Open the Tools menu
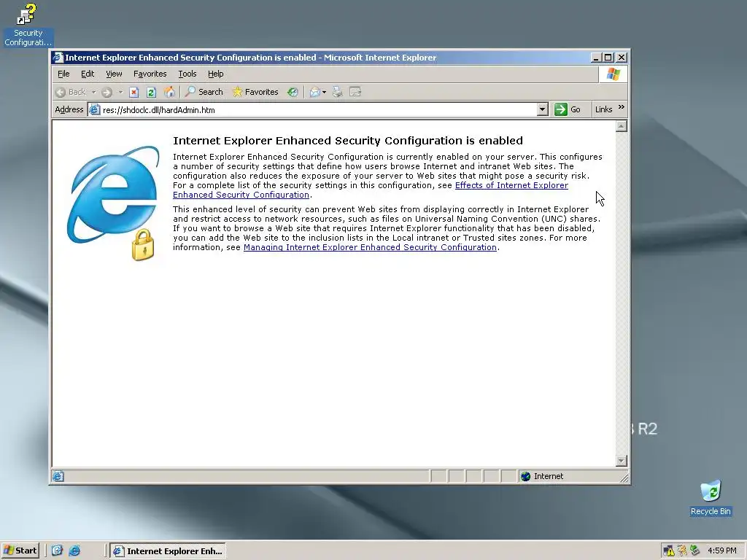This screenshot has height=560, width=747. pos(187,74)
